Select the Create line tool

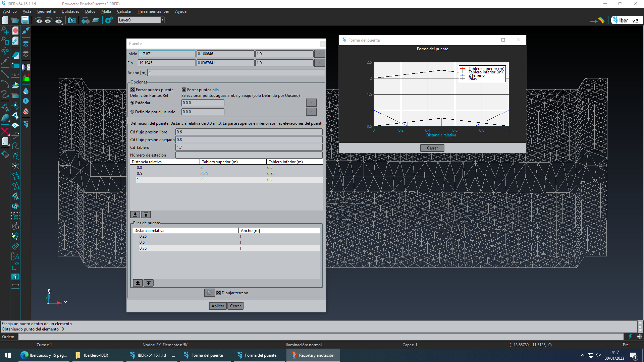5,73
